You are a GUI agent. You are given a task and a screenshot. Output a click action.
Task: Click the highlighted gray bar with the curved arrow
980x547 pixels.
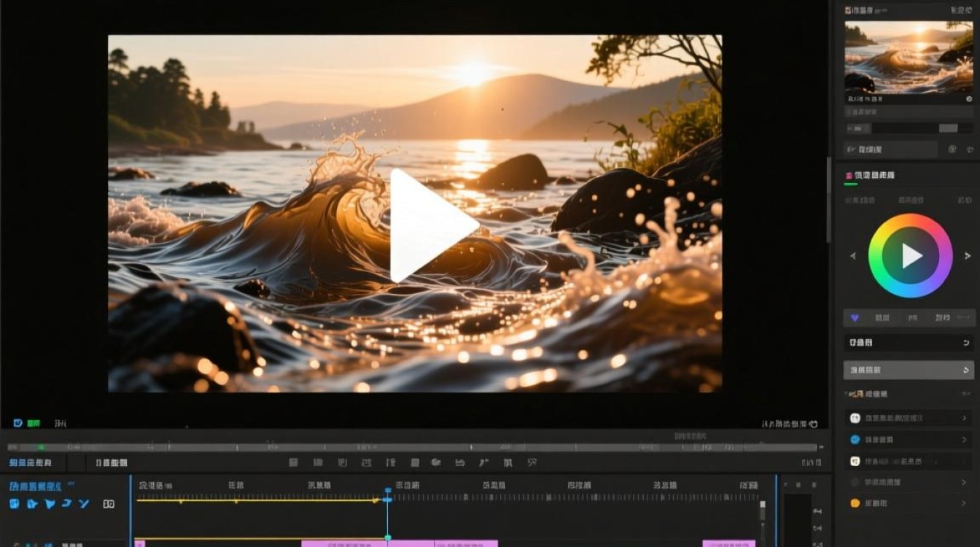coord(909,371)
